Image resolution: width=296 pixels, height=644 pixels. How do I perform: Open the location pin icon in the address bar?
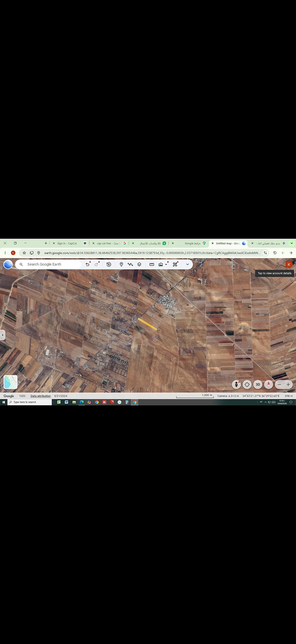pos(39,253)
